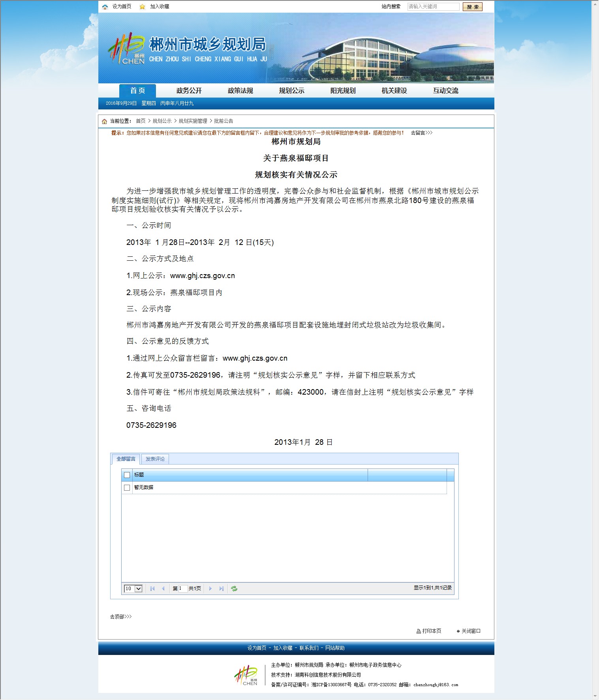The width and height of the screenshot is (599, 700).
Task: Go to next comments page arrow
Action: (x=210, y=589)
